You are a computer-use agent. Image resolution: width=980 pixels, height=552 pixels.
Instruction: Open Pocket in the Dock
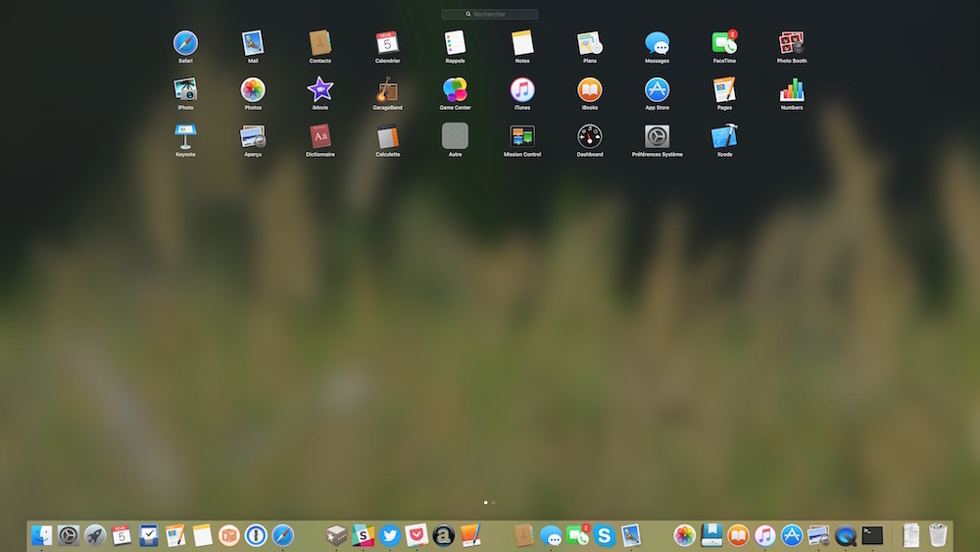(416, 535)
